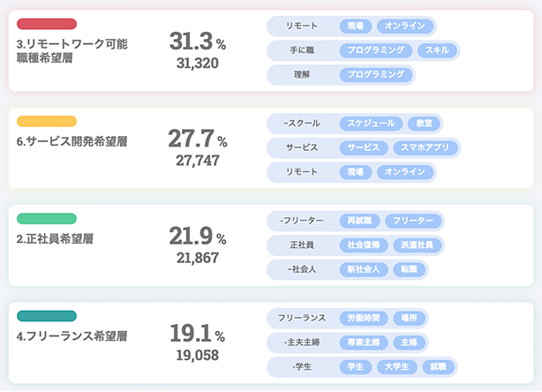Select the 就職 tag

pos(439,366)
